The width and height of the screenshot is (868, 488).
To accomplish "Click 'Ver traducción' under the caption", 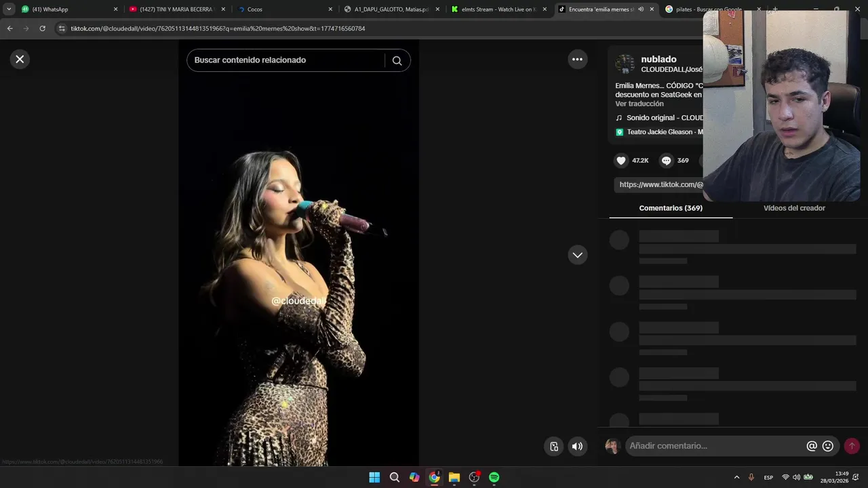I will (x=639, y=104).
